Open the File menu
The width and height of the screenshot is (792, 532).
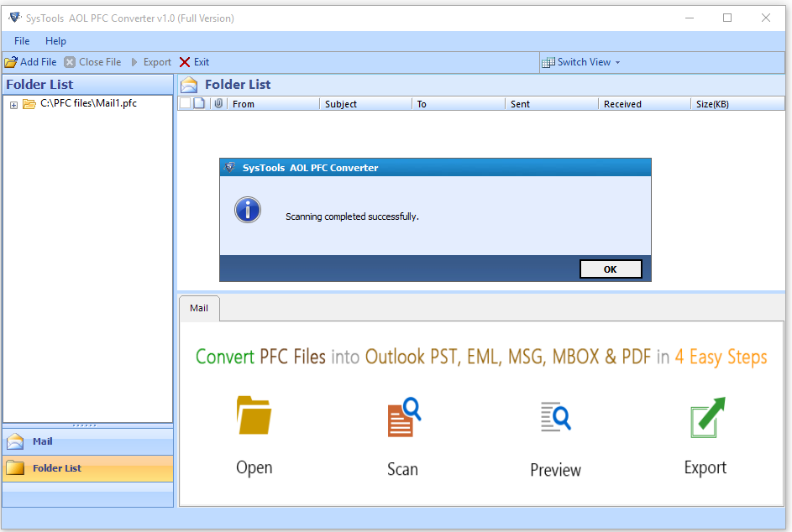(x=22, y=41)
